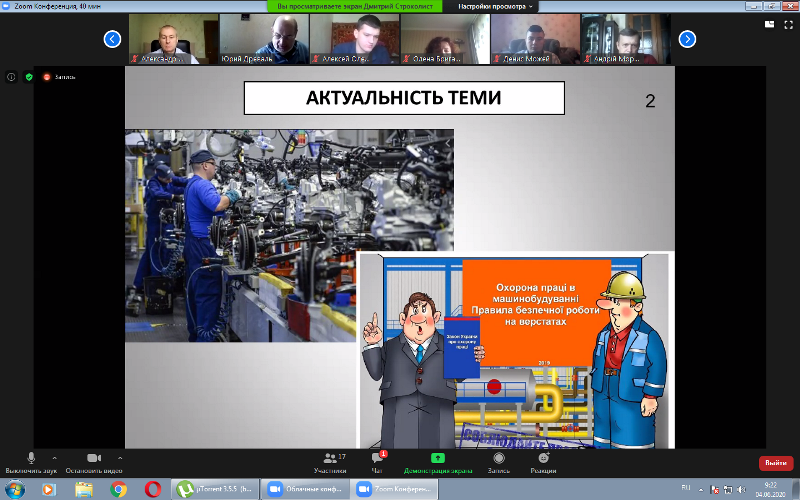Open the Chat panel

(377, 460)
